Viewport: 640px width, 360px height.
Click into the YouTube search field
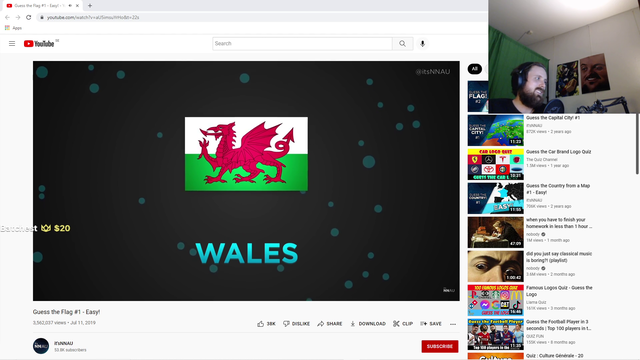[x=302, y=44]
